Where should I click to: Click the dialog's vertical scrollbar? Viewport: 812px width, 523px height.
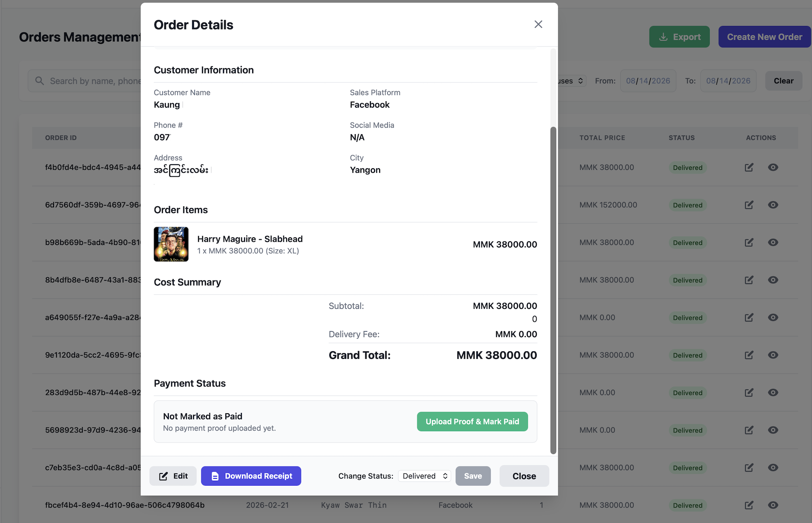tap(553, 290)
